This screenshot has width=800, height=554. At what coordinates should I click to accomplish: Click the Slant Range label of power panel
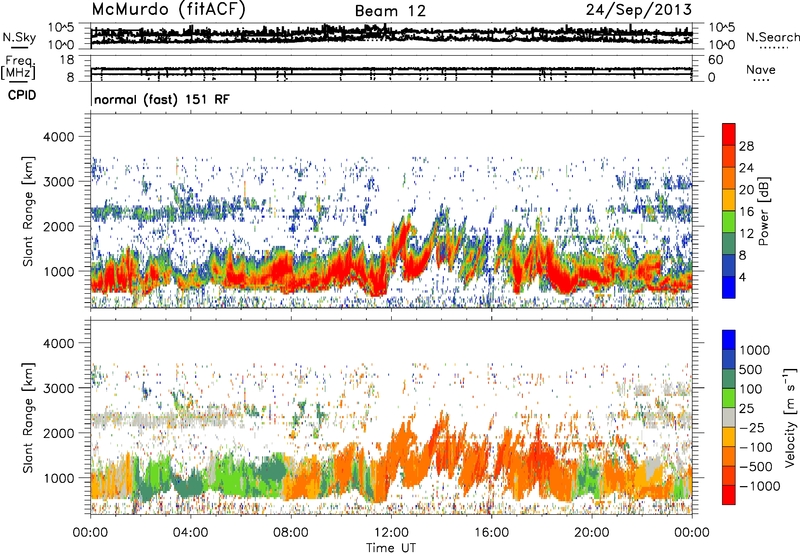[28, 211]
